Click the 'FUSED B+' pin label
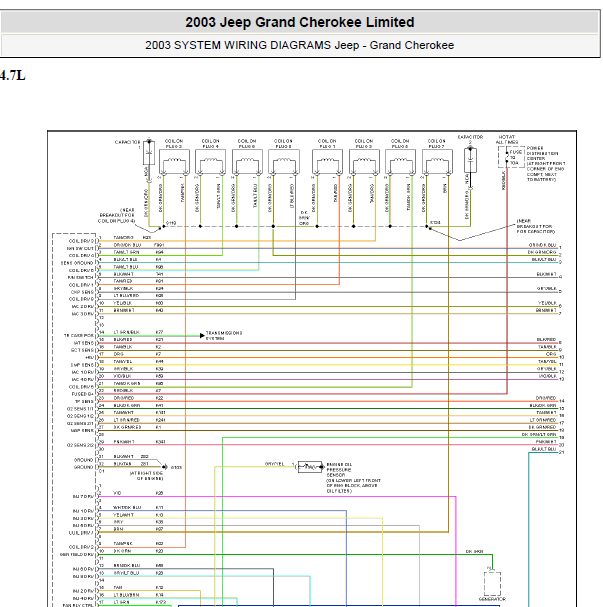This screenshot has height=607, width=603. pos(82,394)
